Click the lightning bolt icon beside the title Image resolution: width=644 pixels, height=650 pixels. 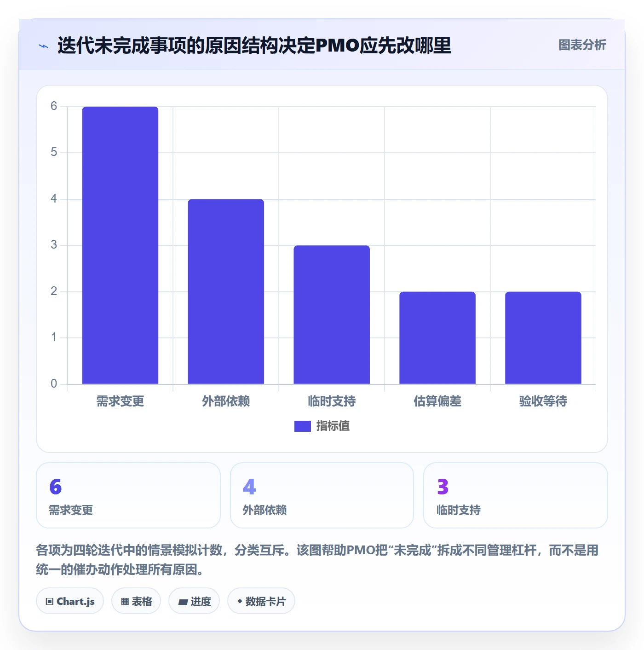(x=44, y=46)
